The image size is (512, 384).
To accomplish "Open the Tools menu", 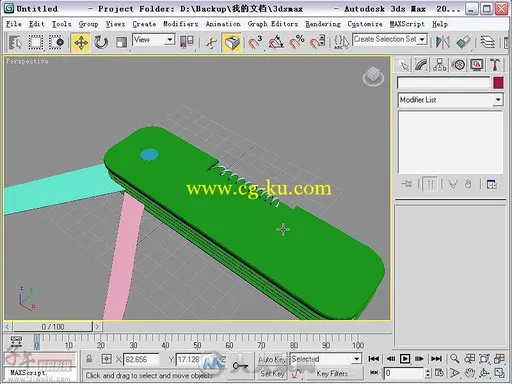I will [x=61, y=24].
